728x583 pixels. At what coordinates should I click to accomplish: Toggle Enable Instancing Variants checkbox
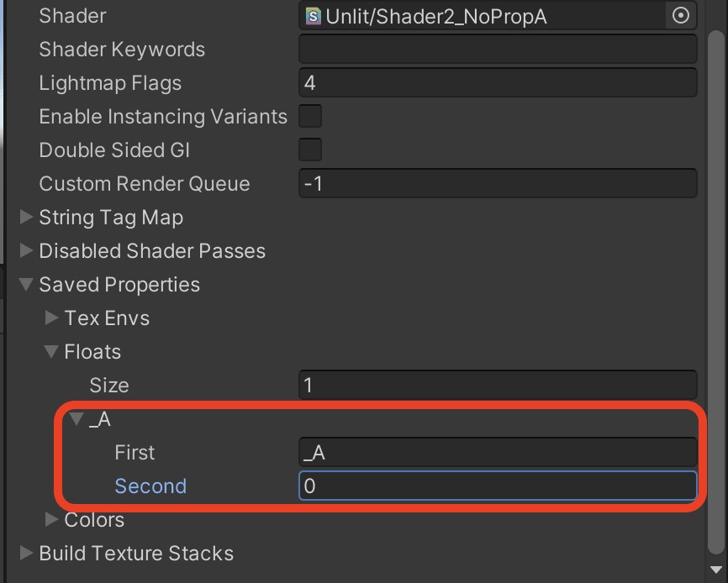pos(310,116)
